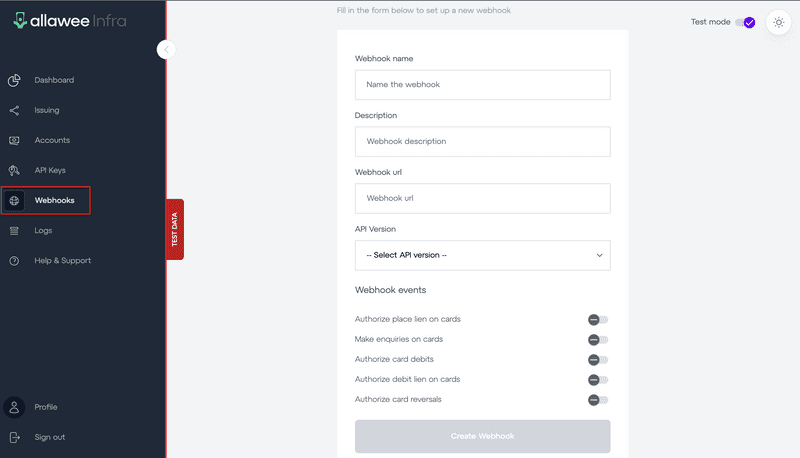This screenshot has width=800, height=458.
Task: Click the Accounts icon in sidebar
Action: click(14, 140)
